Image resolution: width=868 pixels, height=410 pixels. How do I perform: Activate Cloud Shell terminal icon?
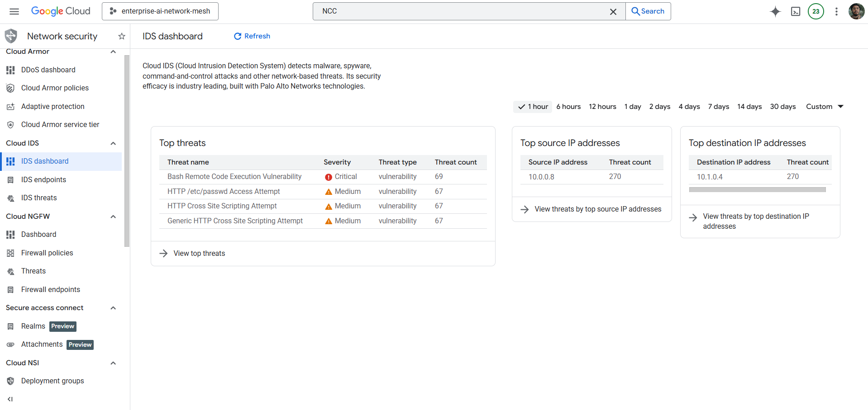796,12
